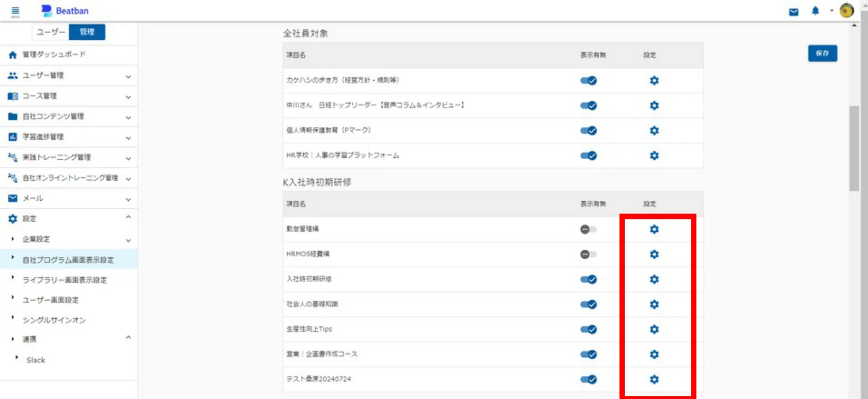This screenshot has height=399, width=868.
Task: Click the people icon beside ユーザー管理
Action: pyautogui.click(x=13, y=75)
